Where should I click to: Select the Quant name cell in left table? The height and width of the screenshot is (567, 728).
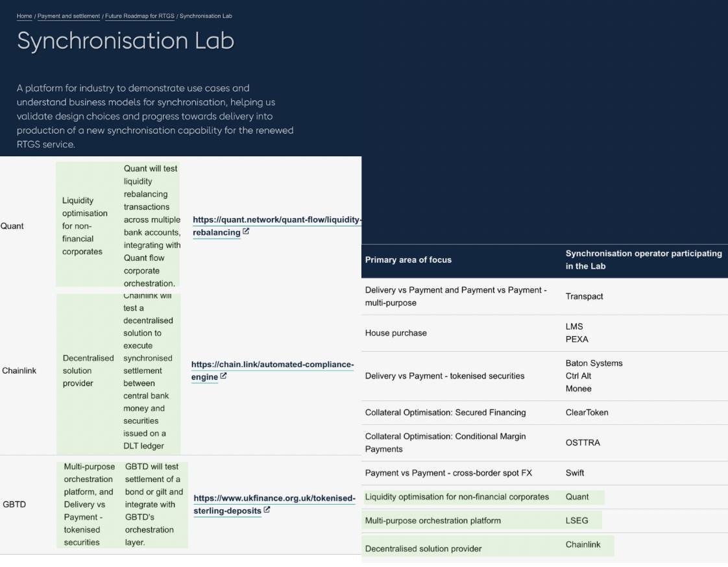pyautogui.click(x=12, y=226)
